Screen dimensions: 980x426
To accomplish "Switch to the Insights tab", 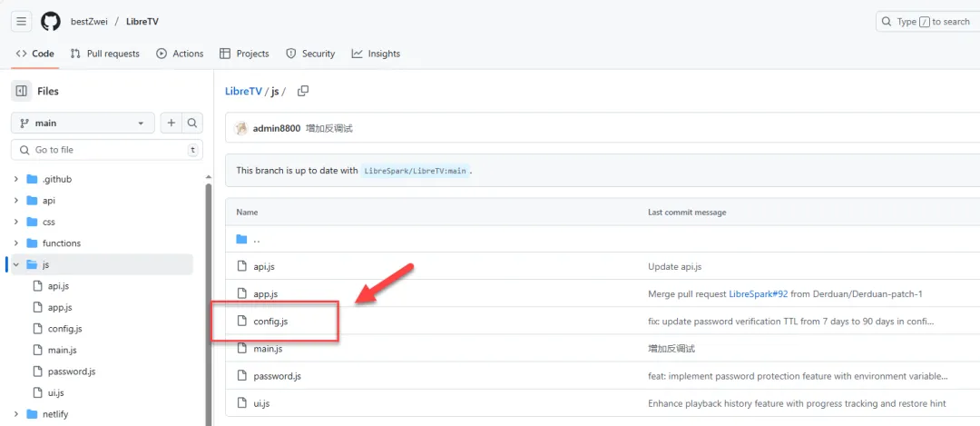I will coord(376,54).
